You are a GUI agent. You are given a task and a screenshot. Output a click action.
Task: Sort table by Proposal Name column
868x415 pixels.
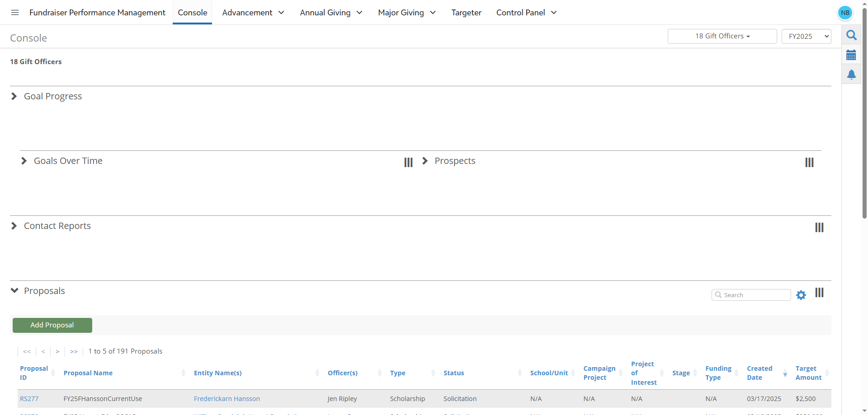(124, 373)
